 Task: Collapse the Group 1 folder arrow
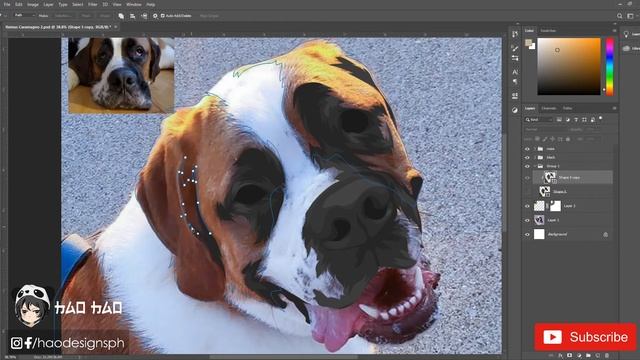535,166
